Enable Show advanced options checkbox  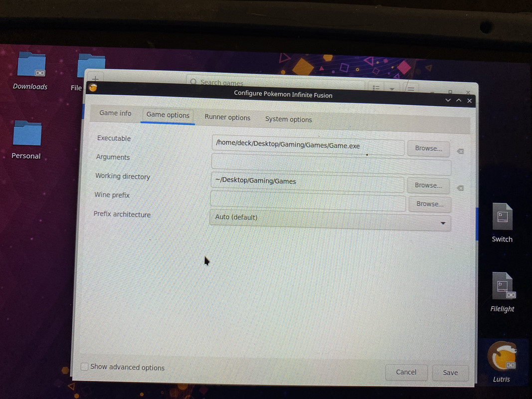tap(85, 367)
